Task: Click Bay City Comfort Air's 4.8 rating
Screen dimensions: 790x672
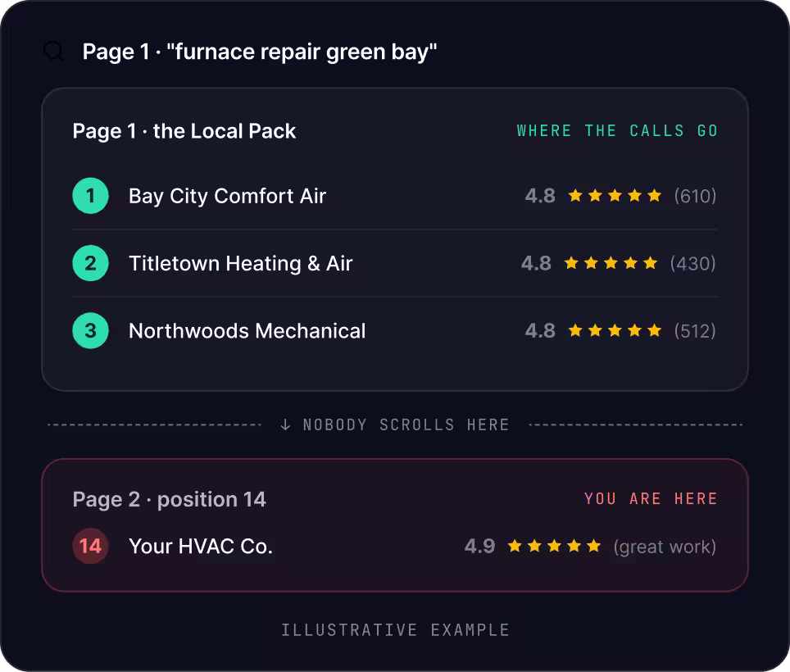Action: (x=540, y=196)
